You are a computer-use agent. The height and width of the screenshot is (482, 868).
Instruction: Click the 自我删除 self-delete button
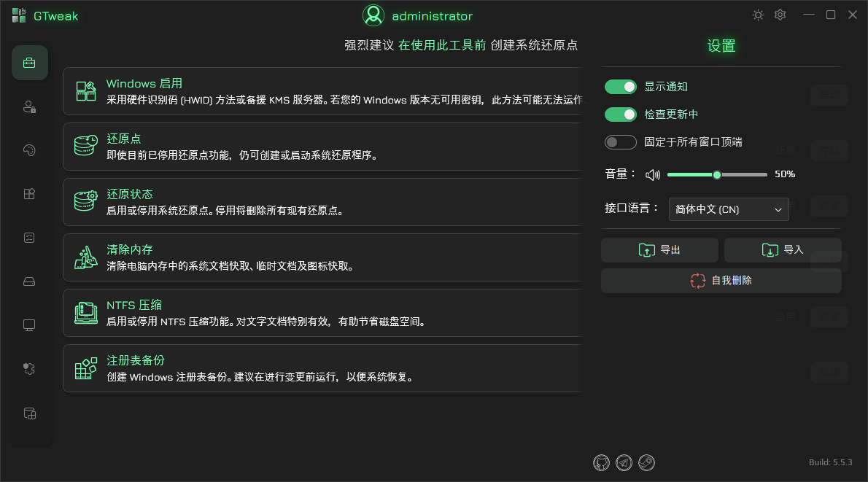(x=721, y=281)
